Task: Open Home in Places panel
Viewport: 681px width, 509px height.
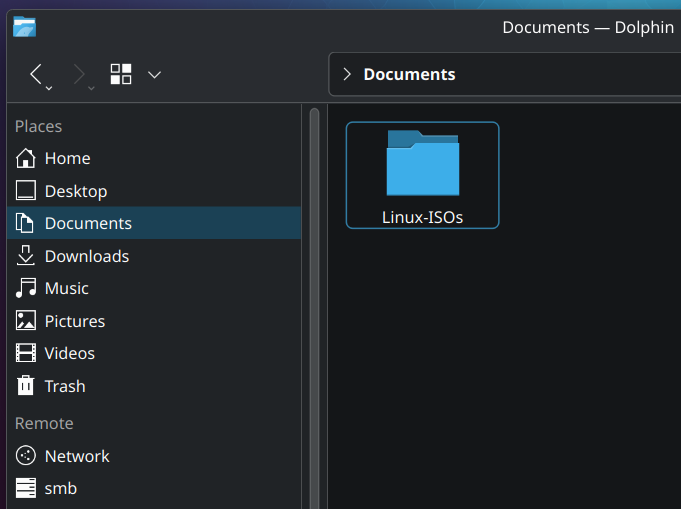Action: pos(67,158)
